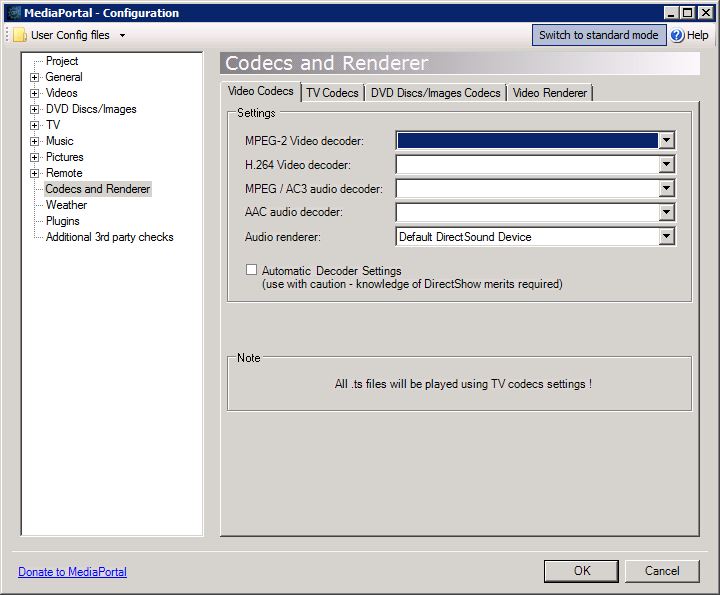The image size is (720, 595).
Task: Select Weather in the settings tree
Action: 66,205
